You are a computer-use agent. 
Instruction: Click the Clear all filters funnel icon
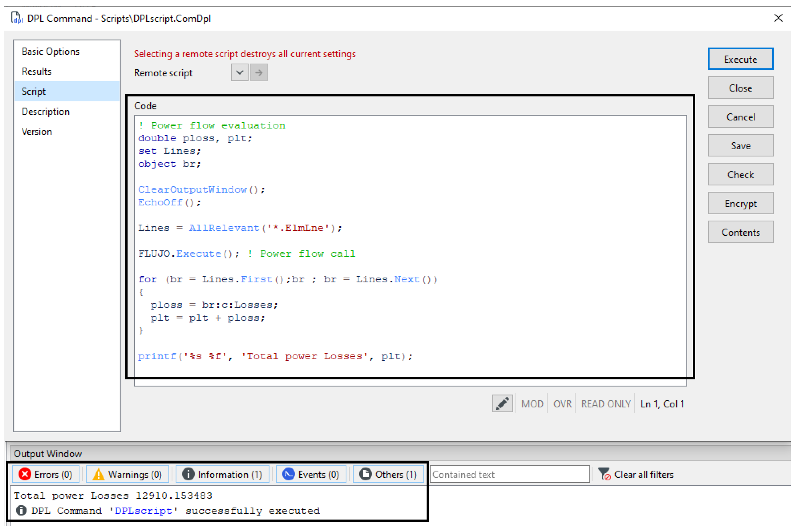point(604,474)
